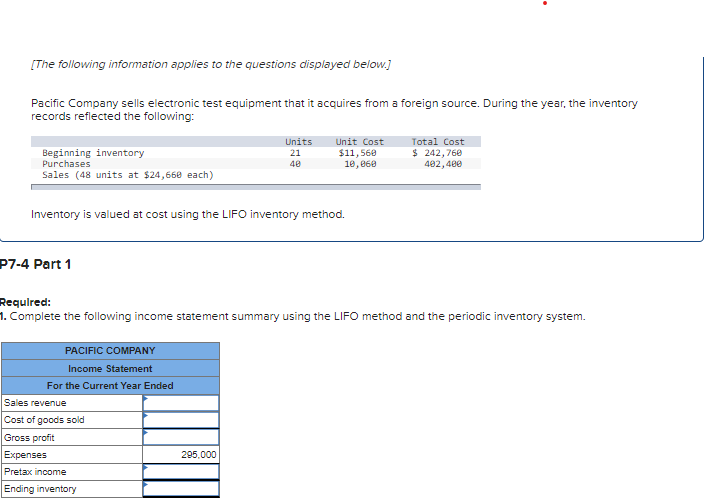Click the 10,060 unit cost value
Screen dimensions: 704x502
(x=360, y=164)
